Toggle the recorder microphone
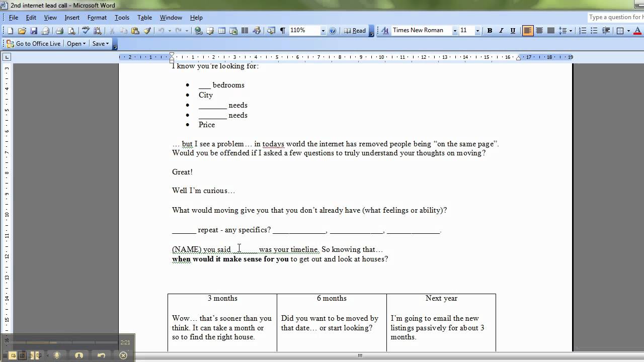644x362 pixels. 57,355
